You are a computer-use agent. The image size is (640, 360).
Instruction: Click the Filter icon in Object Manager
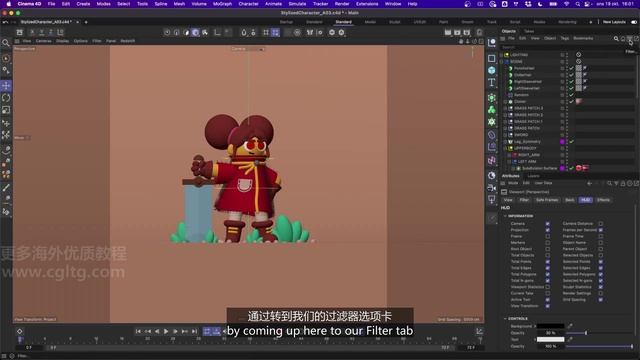[630, 38]
